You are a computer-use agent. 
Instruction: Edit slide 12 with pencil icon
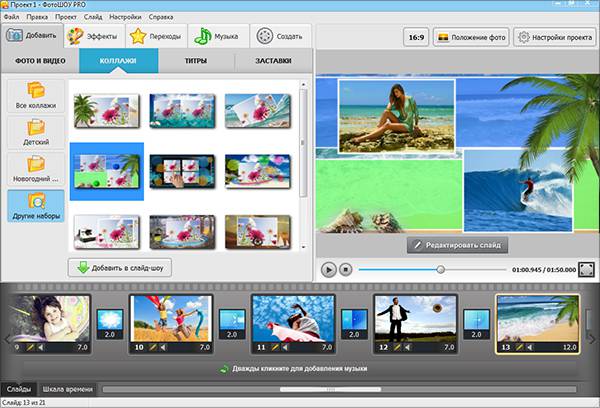click(x=397, y=348)
